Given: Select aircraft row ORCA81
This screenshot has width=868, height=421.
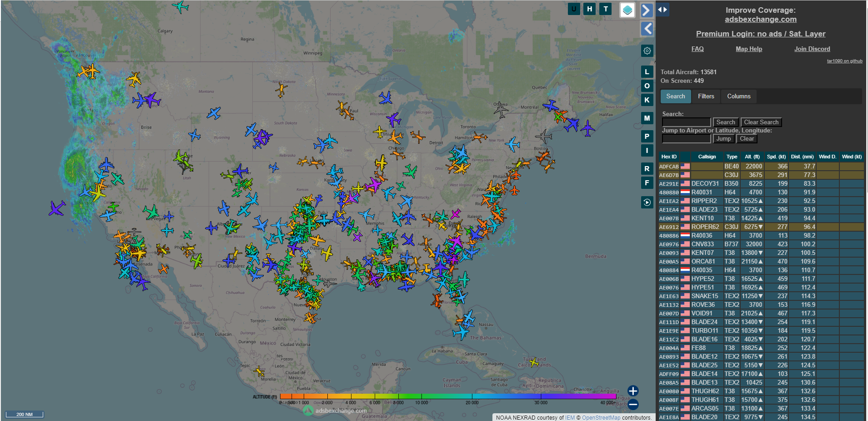Looking at the screenshot, I should 761,261.
